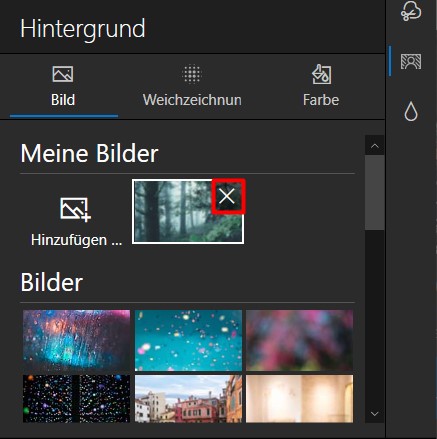Click the Meine Bilder heading
This screenshot has height=439, width=437.
89,154
